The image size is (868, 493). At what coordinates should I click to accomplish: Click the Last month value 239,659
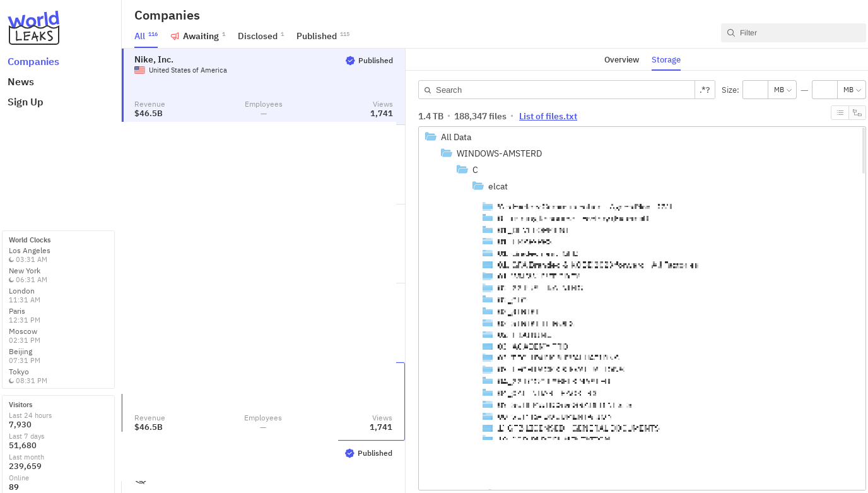(x=25, y=466)
